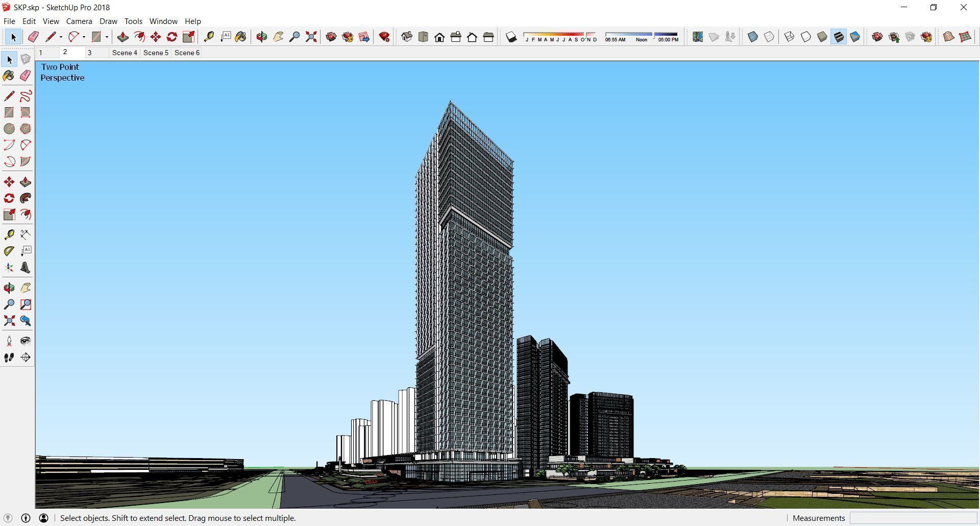The image size is (980, 526).
Task: Enable Wireframe style
Action: (x=790, y=37)
